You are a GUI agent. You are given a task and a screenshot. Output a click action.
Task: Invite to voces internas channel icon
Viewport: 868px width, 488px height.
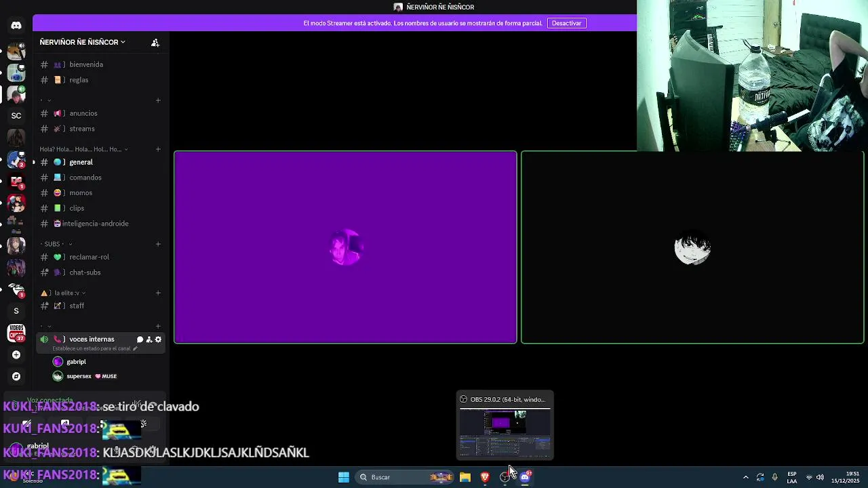click(x=149, y=340)
